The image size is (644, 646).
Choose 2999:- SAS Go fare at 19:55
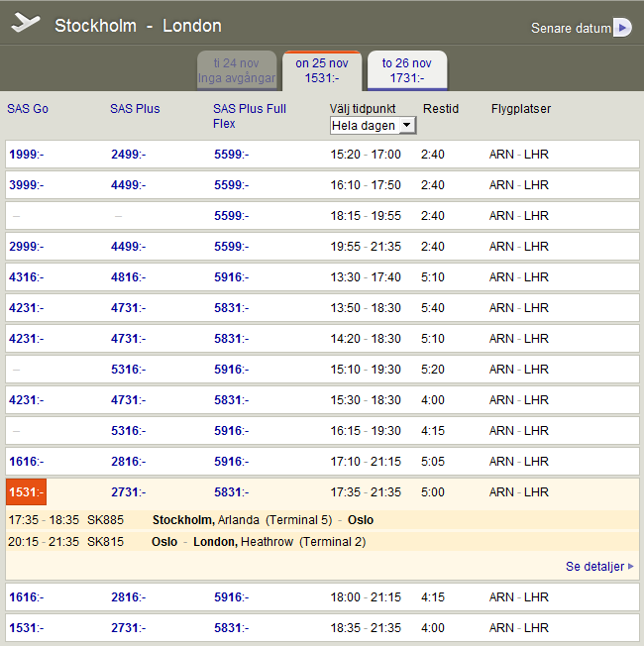click(x=26, y=247)
